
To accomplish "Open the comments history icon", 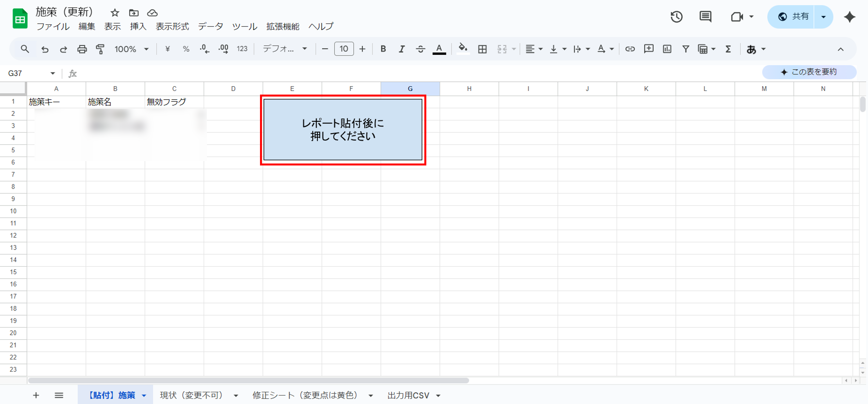I will click(705, 17).
